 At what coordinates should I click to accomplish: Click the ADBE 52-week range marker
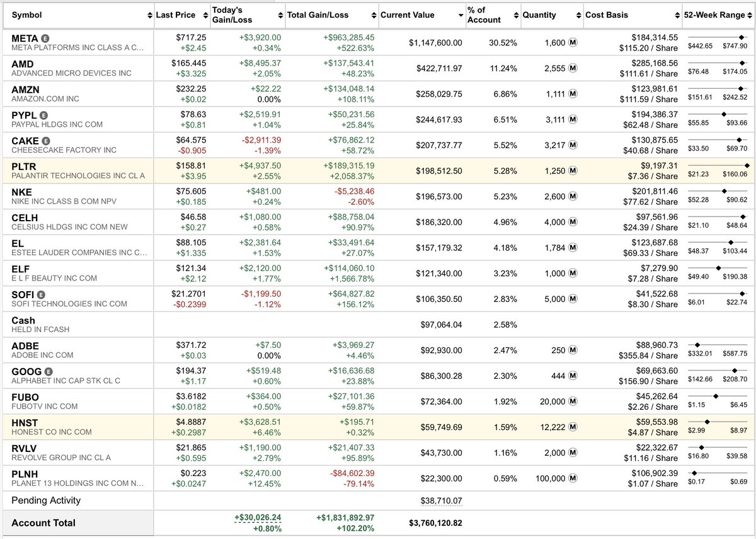tap(697, 344)
